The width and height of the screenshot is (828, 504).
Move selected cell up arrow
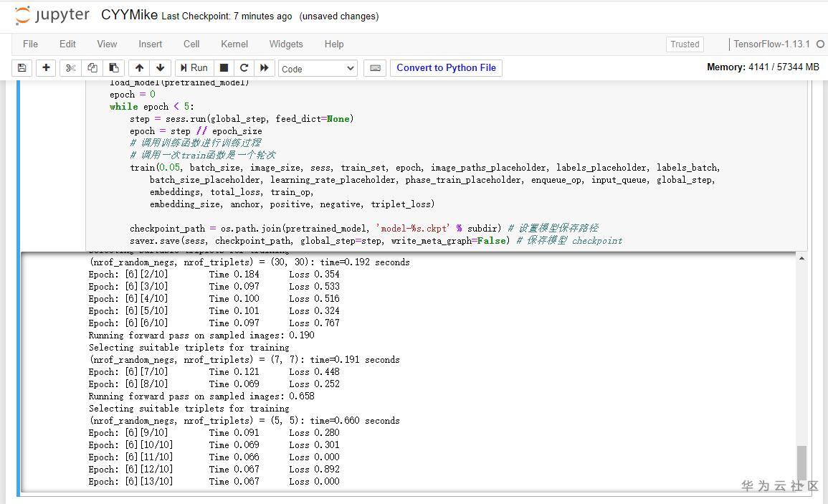(x=139, y=68)
